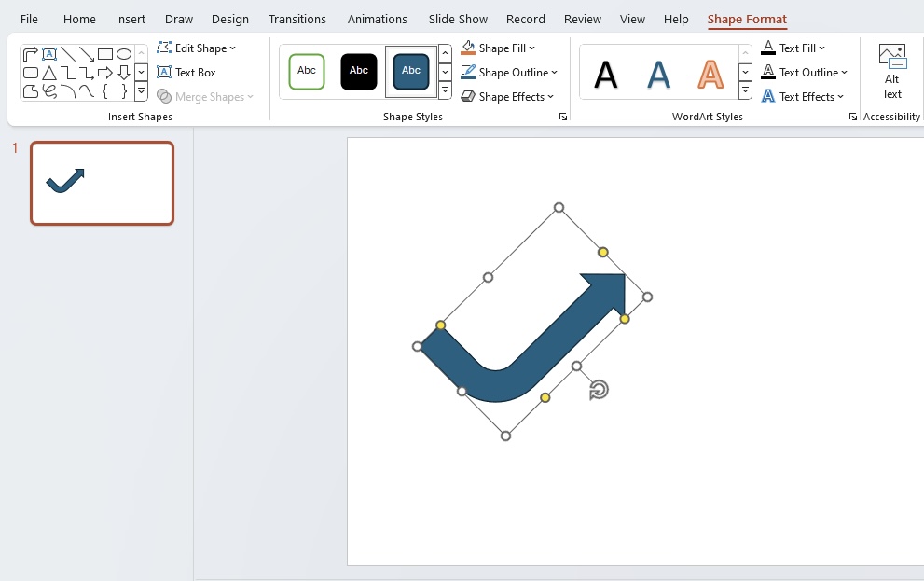The height and width of the screenshot is (581, 924).
Task: Expand the Shape Outline dropdown arrow
Action: (554, 73)
